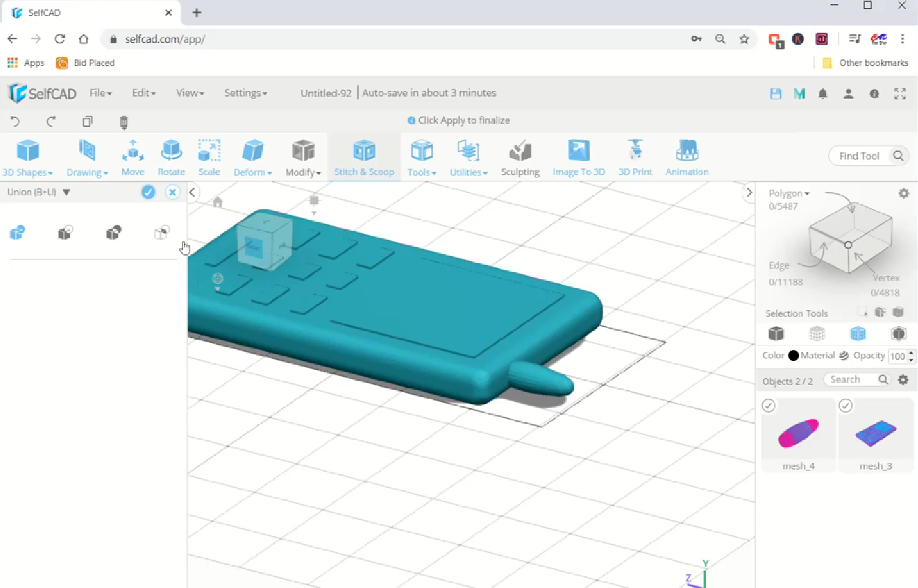Open the Drawing tool menu

pyautogui.click(x=87, y=158)
